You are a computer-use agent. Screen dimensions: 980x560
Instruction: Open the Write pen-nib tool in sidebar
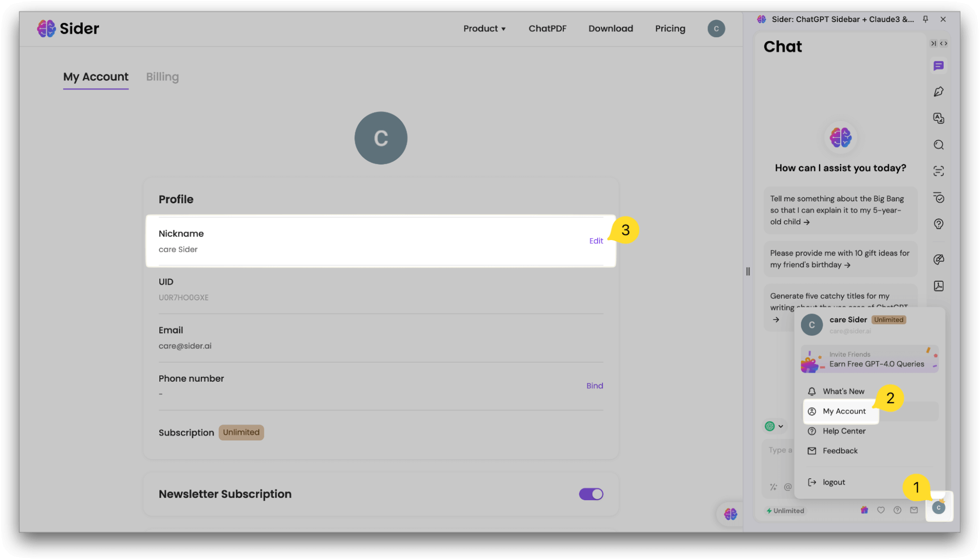coord(938,92)
